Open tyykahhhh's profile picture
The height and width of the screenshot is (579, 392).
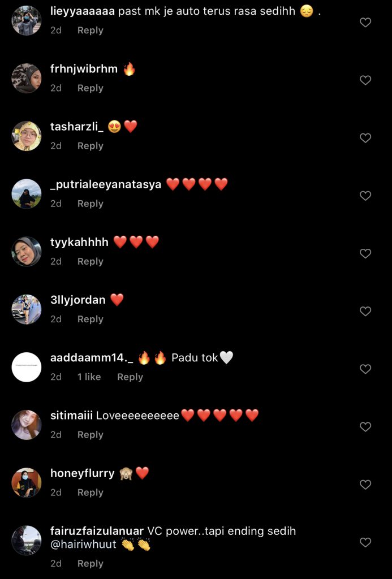[x=27, y=252]
